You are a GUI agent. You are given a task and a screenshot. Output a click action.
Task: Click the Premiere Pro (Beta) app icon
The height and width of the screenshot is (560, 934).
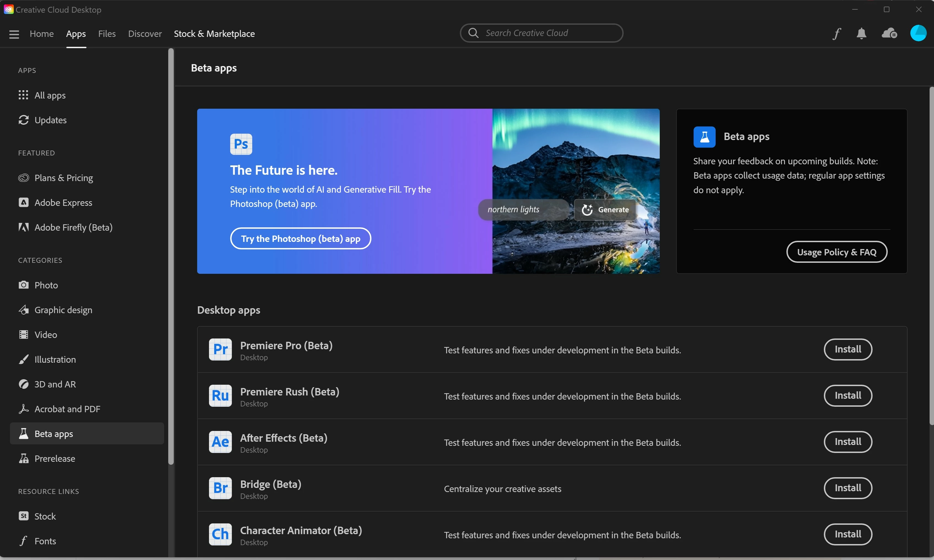pyautogui.click(x=221, y=349)
